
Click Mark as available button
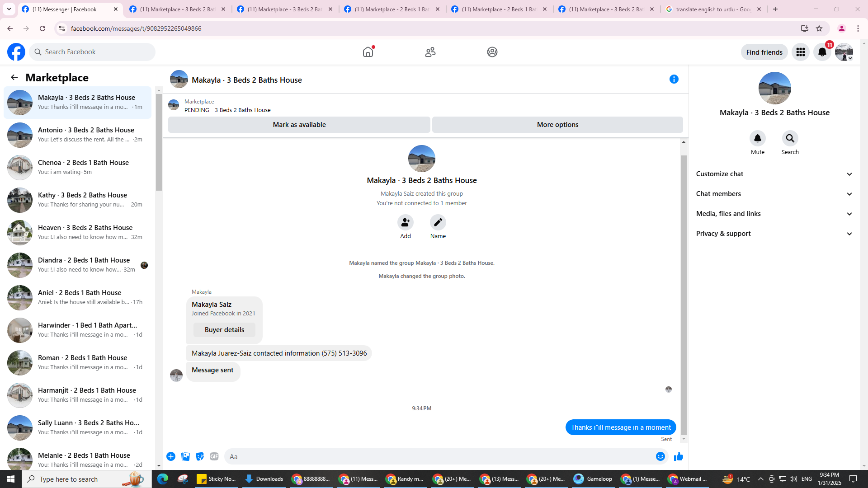pyautogui.click(x=299, y=125)
